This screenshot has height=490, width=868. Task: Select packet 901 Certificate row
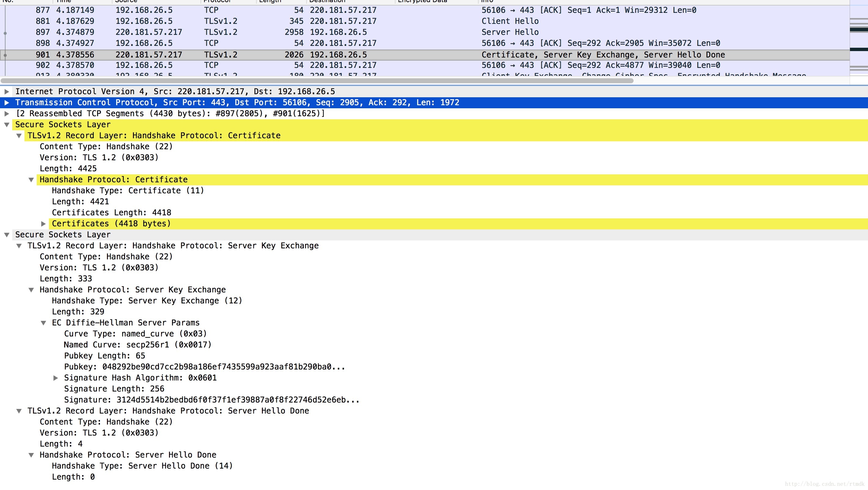tap(425, 55)
